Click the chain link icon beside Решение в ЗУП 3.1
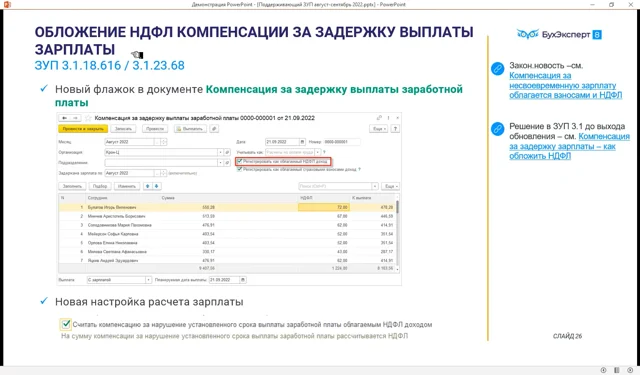The height and width of the screenshot is (375, 640). point(497,129)
